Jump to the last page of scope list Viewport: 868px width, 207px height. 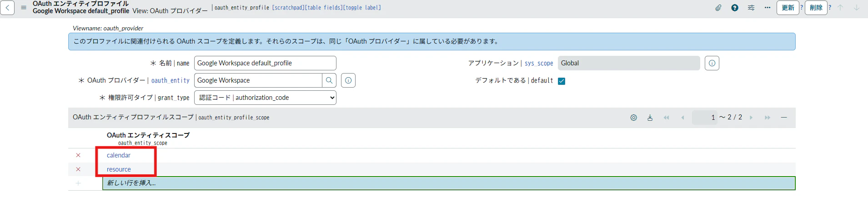coord(768,118)
